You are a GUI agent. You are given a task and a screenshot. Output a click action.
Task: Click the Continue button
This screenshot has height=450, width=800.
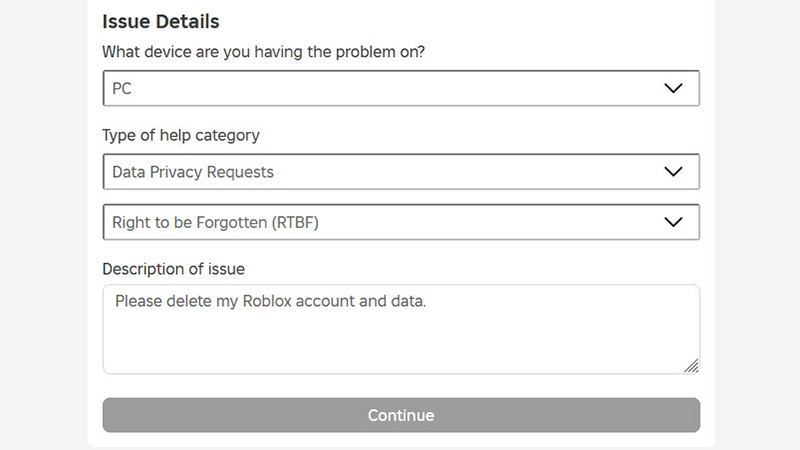click(401, 415)
